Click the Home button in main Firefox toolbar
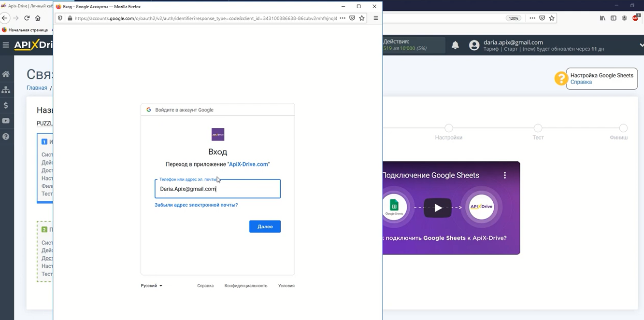This screenshot has width=644, height=320. [x=38, y=18]
